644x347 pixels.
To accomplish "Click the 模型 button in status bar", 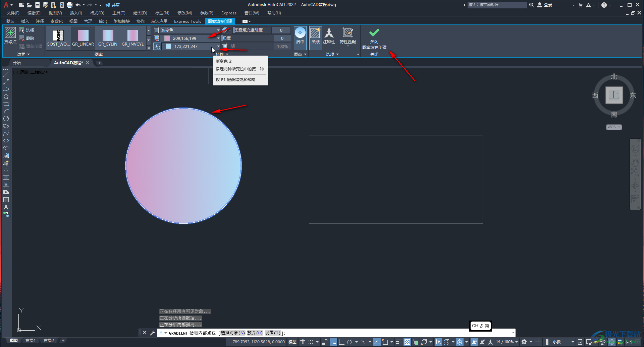I will coord(292,342).
